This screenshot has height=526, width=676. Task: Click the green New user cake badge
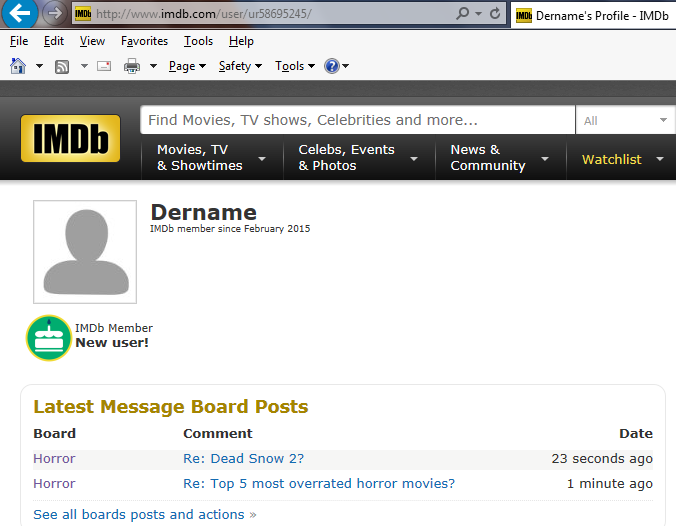49,338
